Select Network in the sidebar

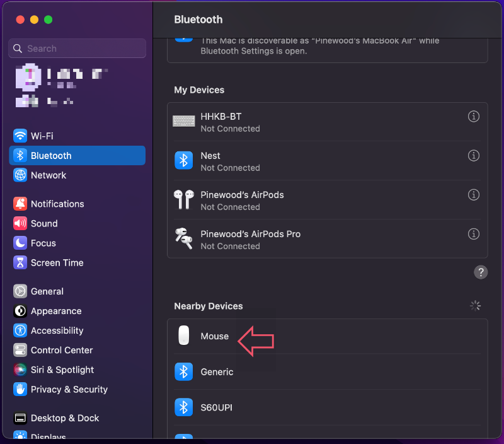[77, 175]
